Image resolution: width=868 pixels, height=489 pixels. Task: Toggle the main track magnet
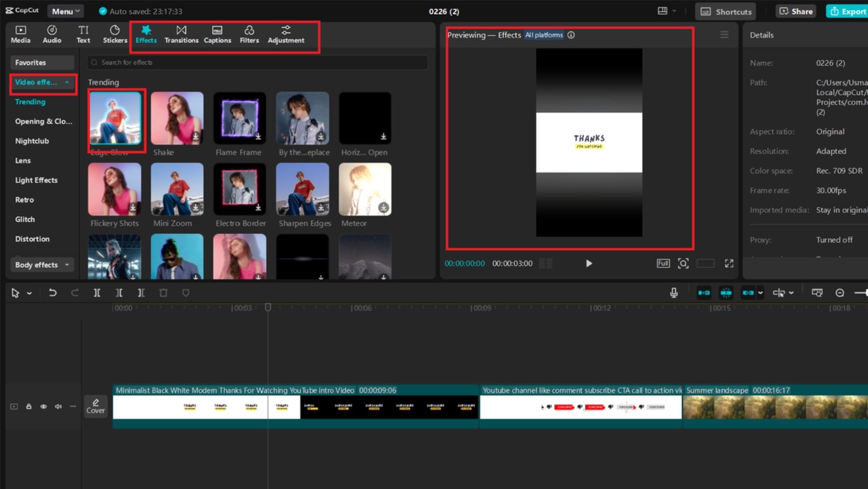(x=704, y=293)
